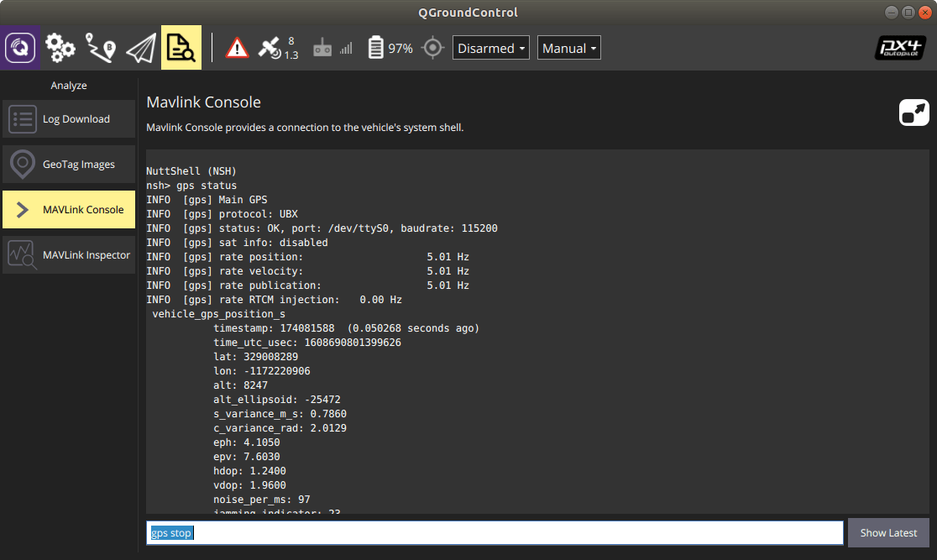Close the QGroundControl window

click(925, 13)
